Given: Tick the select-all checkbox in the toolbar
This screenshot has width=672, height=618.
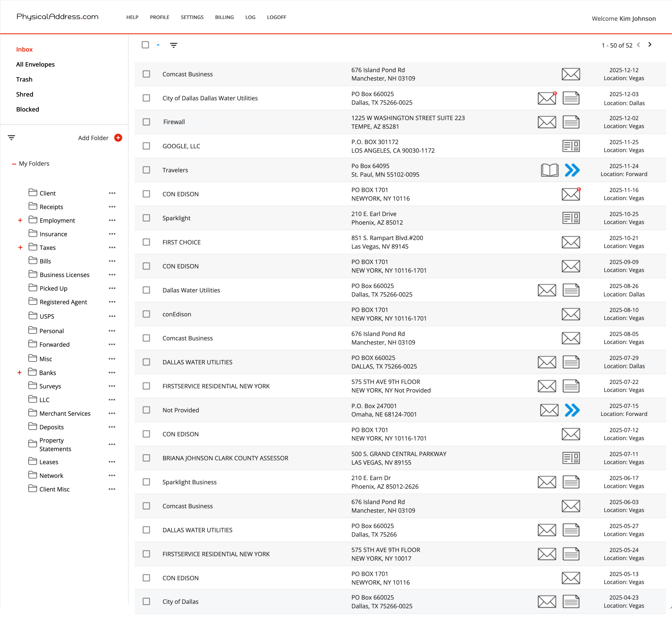Looking at the screenshot, I should (145, 45).
